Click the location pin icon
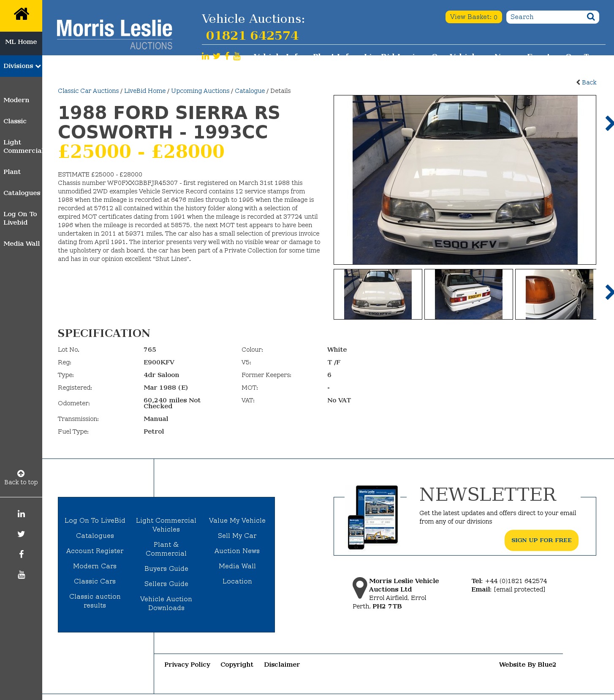The height and width of the screenshot is (700, 614). [x=360, y=588]
